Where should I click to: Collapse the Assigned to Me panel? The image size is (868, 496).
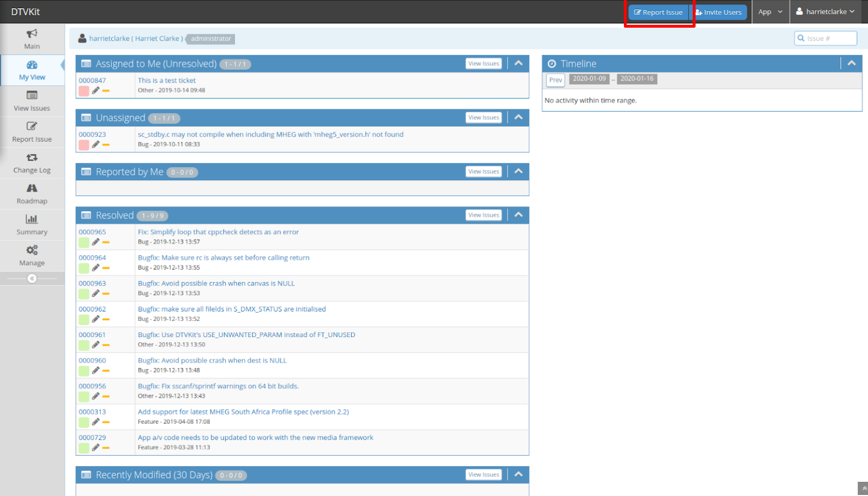(x=519, y=63)
